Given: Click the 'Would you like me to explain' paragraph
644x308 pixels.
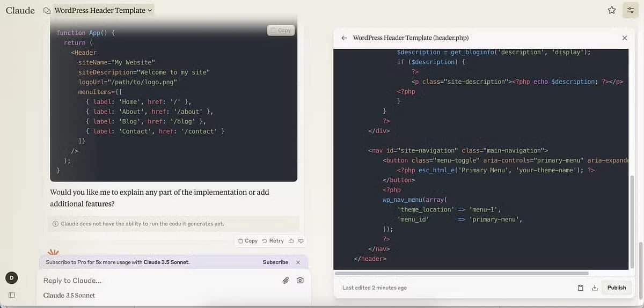Looking at the screenshot, I should [x=159, y=198].
